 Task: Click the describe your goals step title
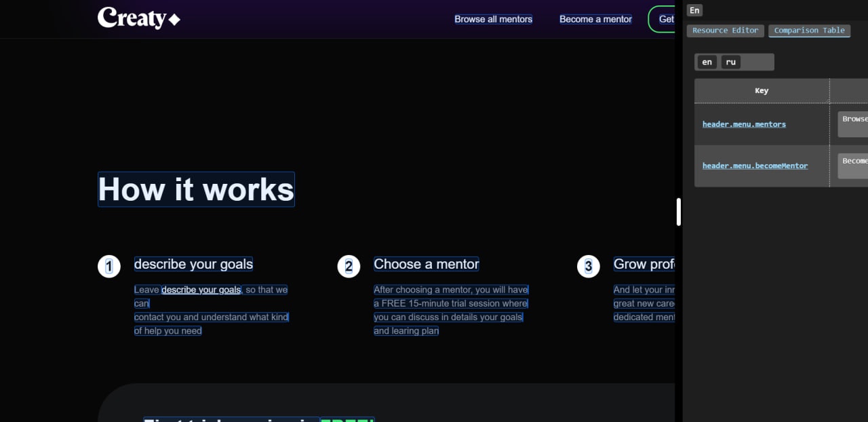tap(193, 264)
